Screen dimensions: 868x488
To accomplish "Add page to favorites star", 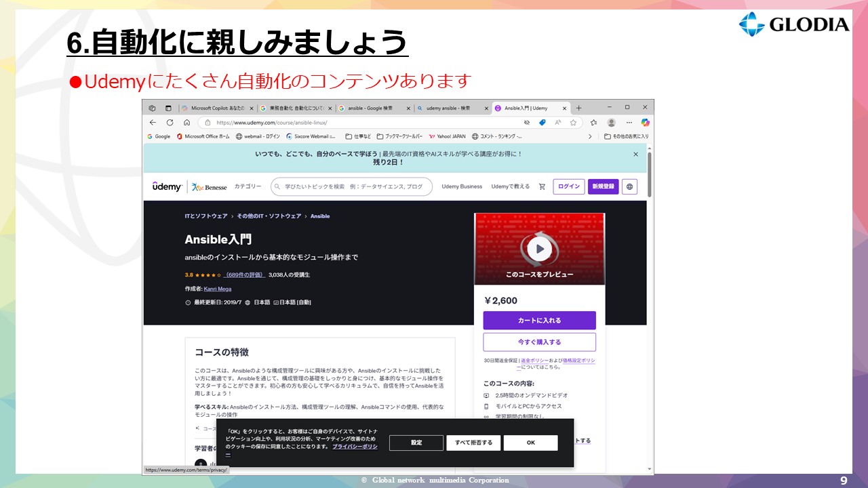I will pos(573,123).
